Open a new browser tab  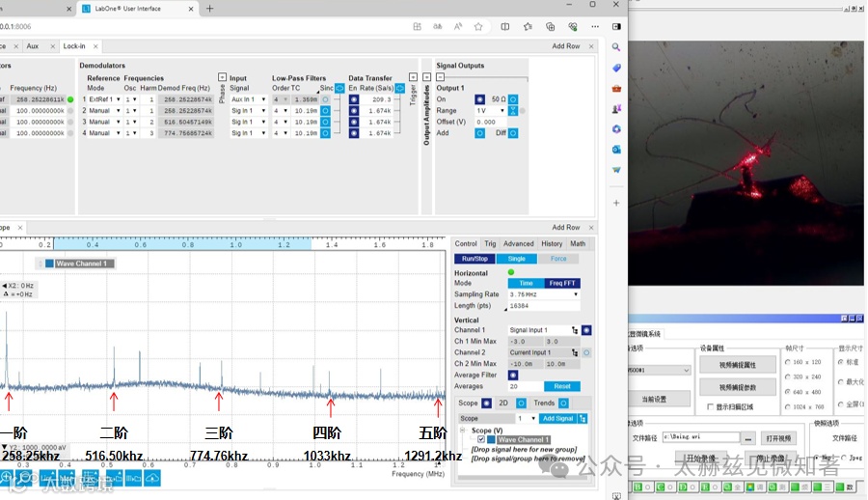coord(210,9)
